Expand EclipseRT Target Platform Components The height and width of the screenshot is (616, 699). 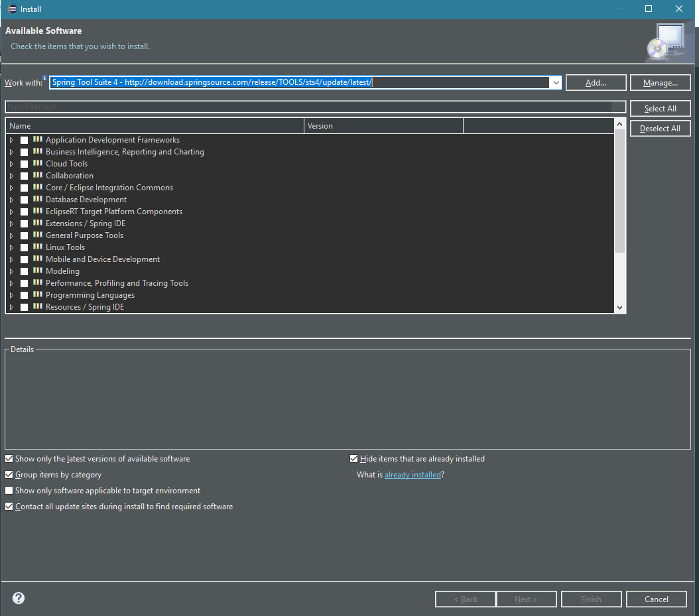click(x=11, y=212)
